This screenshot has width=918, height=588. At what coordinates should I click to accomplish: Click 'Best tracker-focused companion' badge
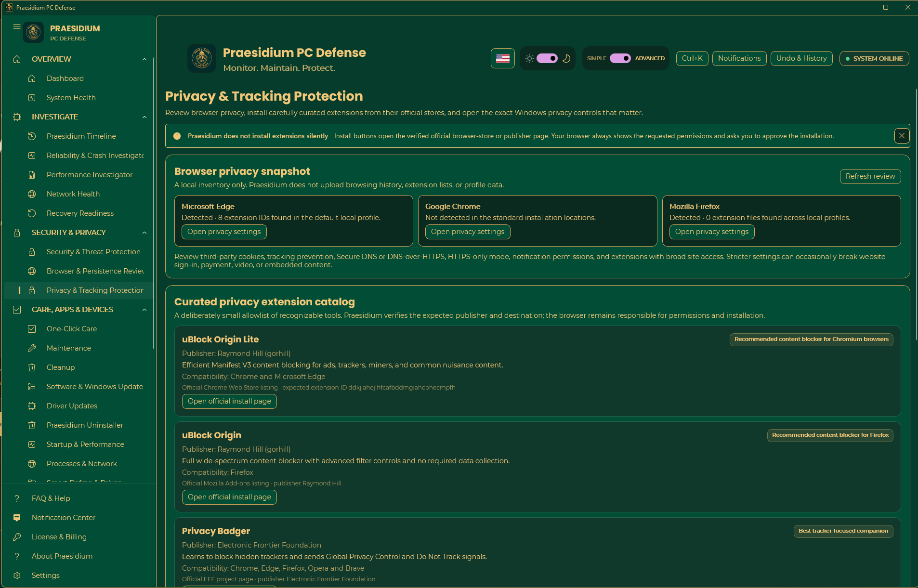click(843, 531)
